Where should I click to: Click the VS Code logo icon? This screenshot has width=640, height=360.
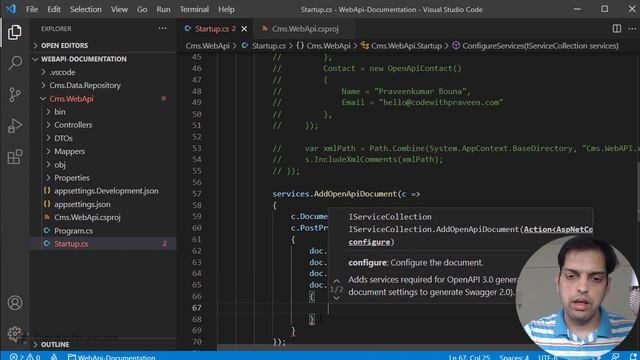coord(11,9)
